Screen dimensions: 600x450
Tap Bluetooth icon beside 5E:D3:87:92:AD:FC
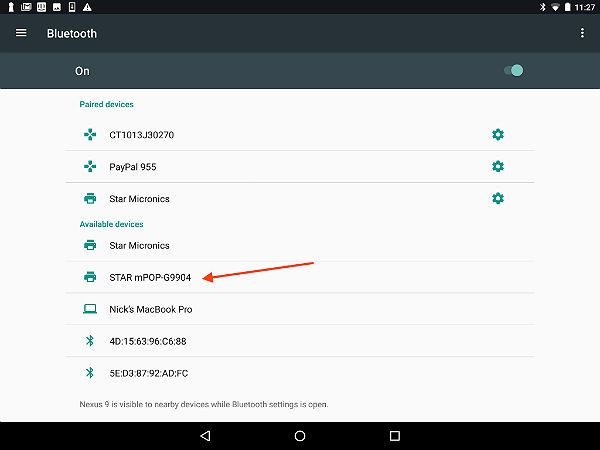[x=90, y=373]
